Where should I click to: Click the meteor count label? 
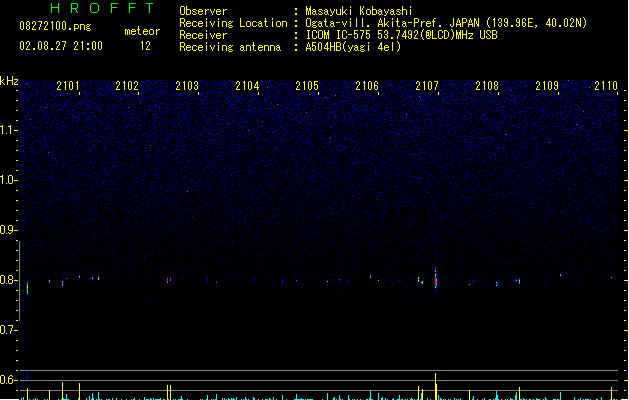point(142,31)
